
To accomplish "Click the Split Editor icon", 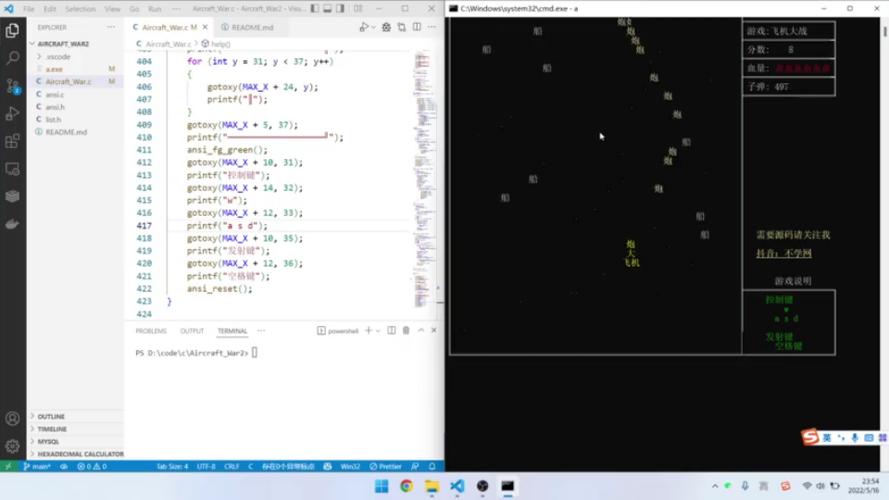I will click(x=417, y=27).
